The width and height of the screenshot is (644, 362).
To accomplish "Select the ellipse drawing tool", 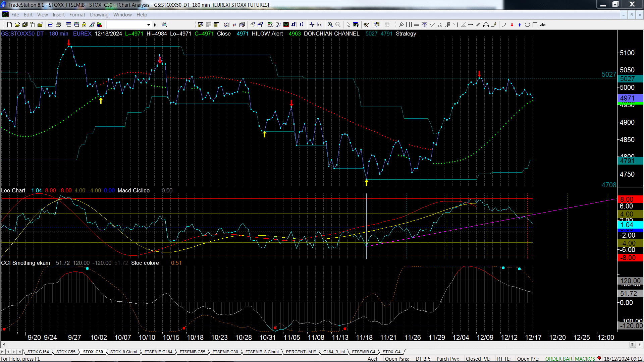I will click(x=527, y=25).
